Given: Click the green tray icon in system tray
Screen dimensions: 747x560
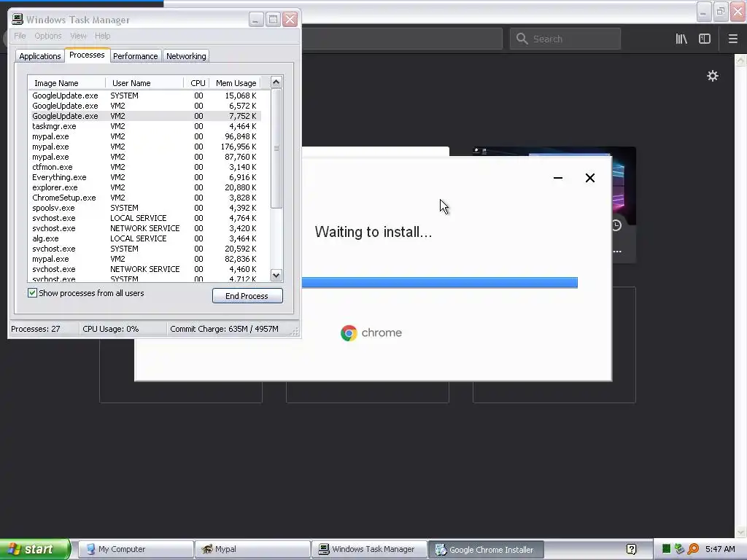Looking at the screenshot, I should point(666,549).
